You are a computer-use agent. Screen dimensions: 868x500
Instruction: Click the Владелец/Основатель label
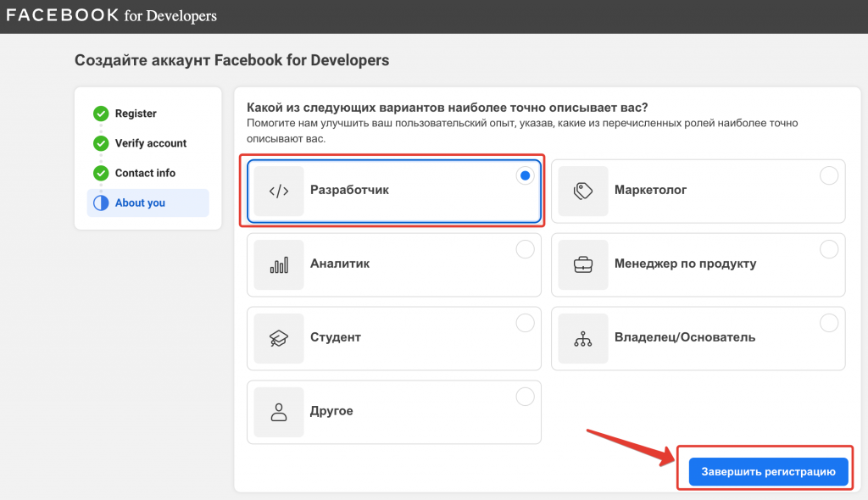click(x=685, y=337)
